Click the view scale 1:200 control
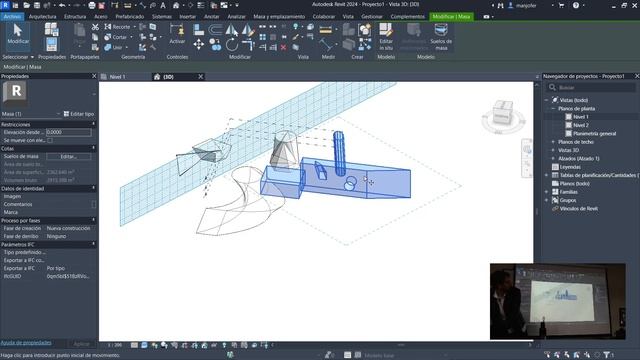The height and width of the screenshot is (360, 640). click(115, 345)
